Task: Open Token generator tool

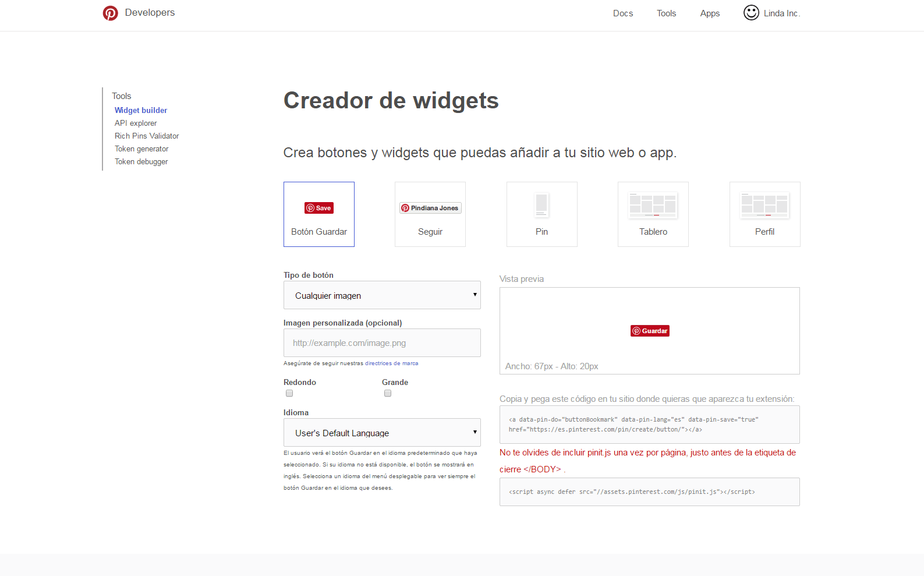Action: tap(141, 149)
